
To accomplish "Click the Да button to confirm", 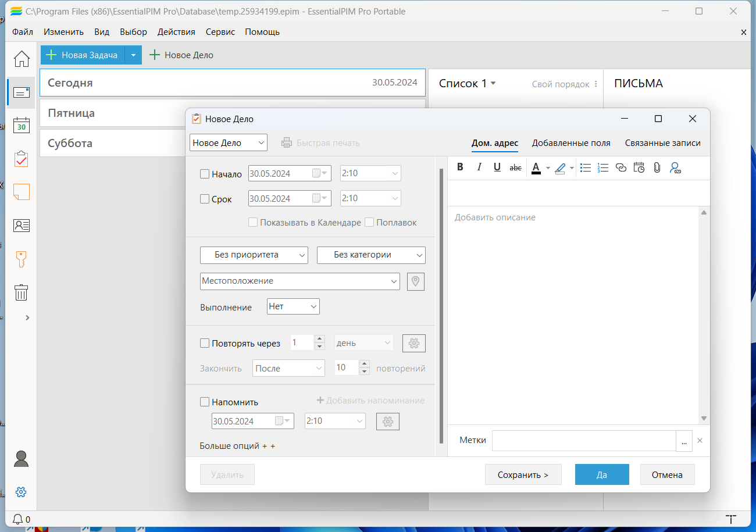I will [602, 474].
